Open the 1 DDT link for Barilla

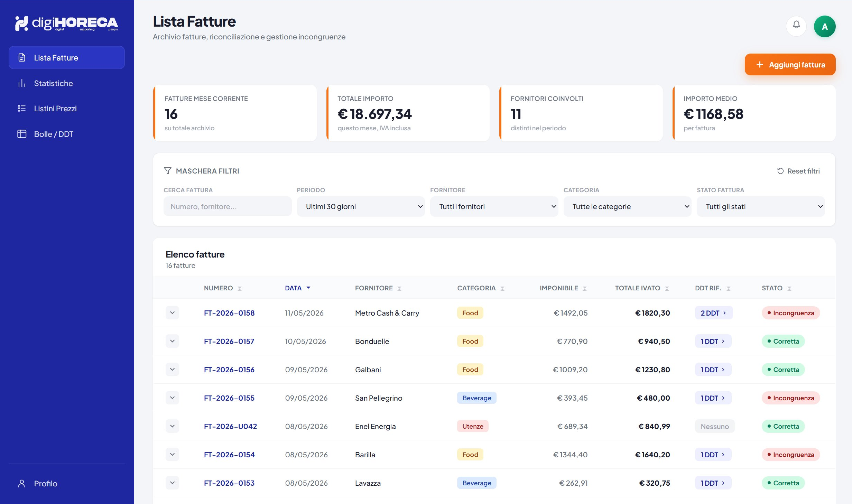713,455
